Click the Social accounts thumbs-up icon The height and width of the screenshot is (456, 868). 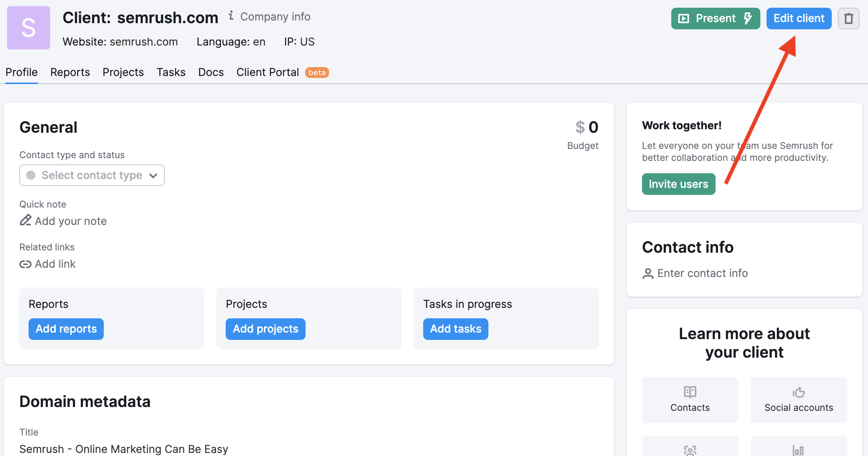coord(799,392)
